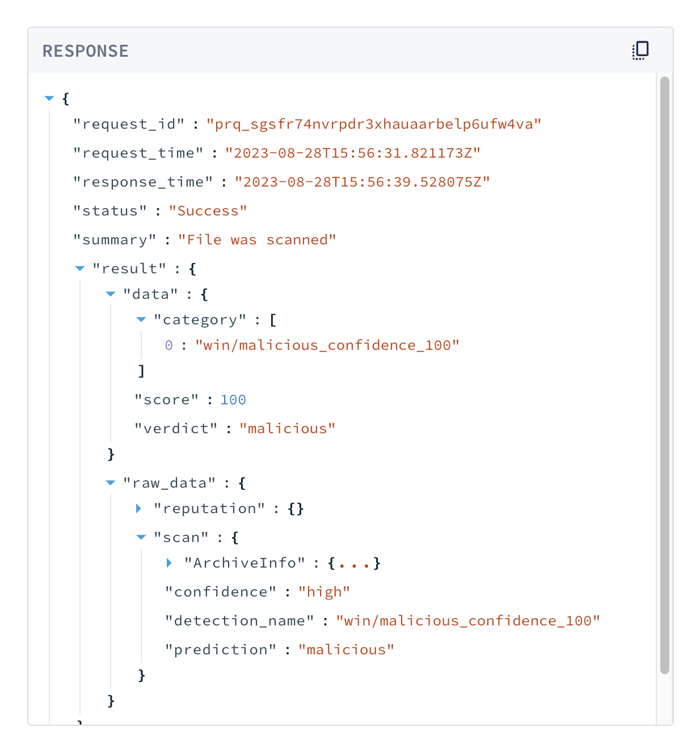The height and width of the screenshot is (753, 700).
Task: Collapse the "raw_data" node
Action: pos(111,483)
